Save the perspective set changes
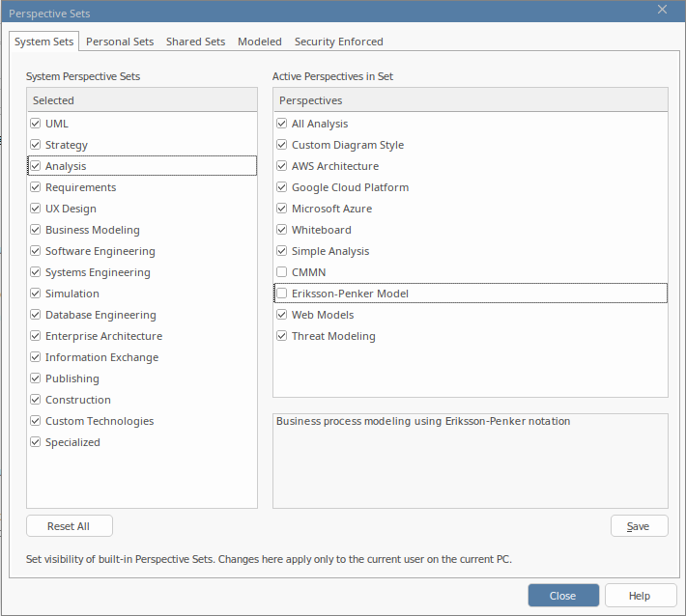This screenshot has height=616, width=686. [639, 526]
